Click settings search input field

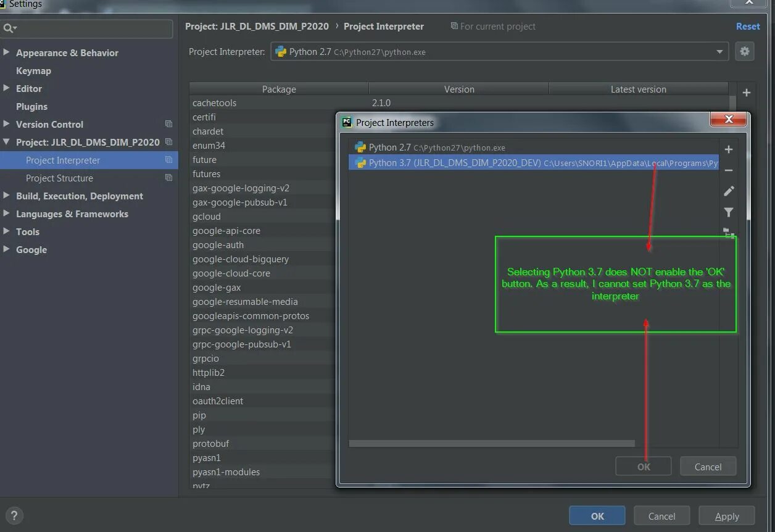[87, 28]
